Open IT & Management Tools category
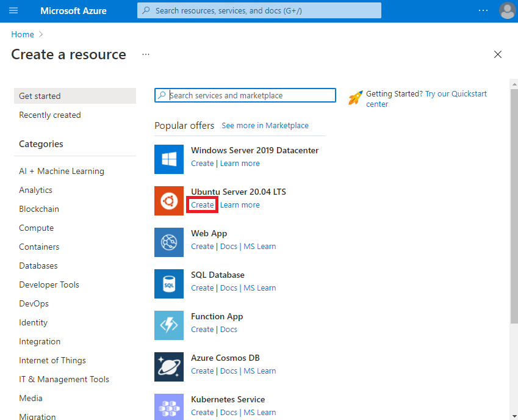This screenshot has width=518, height=420. point(64,379)
